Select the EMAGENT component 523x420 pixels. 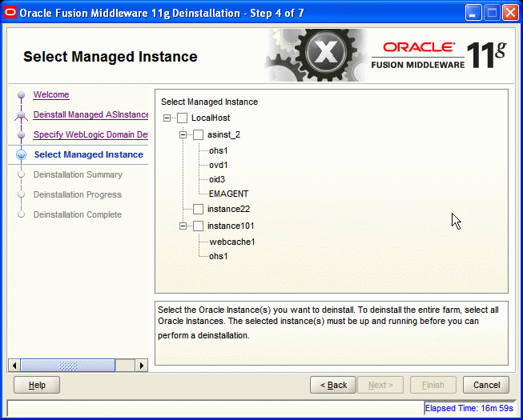pyautogui.click(x=228, y=194)
